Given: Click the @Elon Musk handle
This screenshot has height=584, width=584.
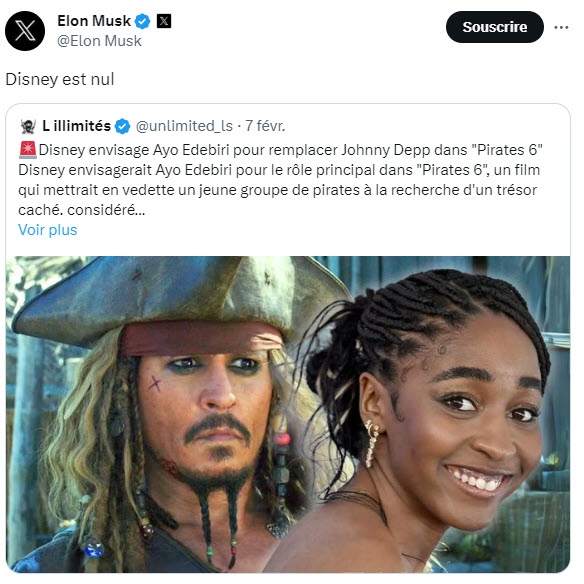Looking at the screenshot, I should point(99,41).
